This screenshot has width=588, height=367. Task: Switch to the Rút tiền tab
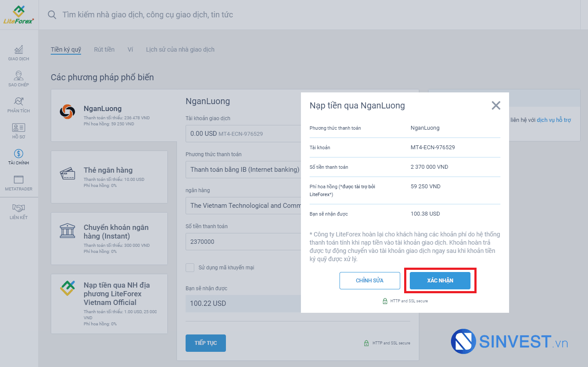pyautogui.click(x=104, y=49)
